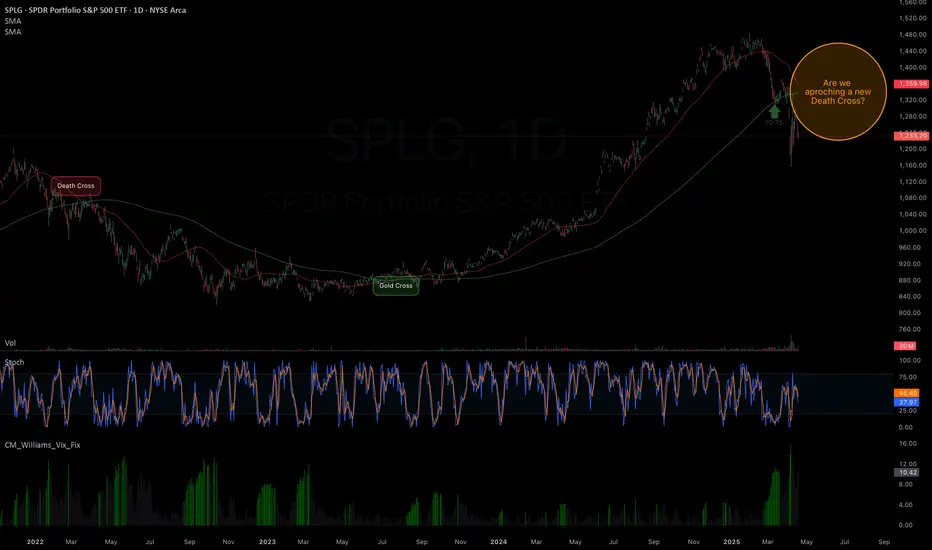Click the 16.00 Vix Fix scale value
This screenshot has height=550, width=932.
pyautogui.click(x=908, y=444)
